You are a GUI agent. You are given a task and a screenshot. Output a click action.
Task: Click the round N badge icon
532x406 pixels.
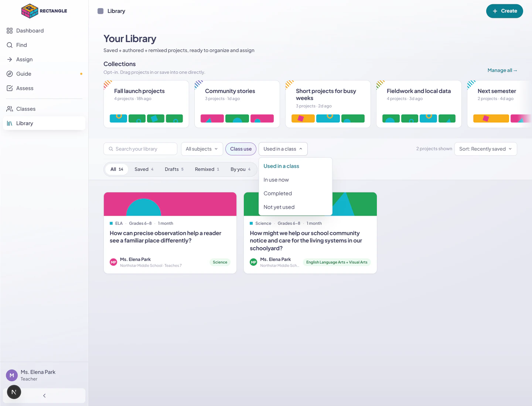(14, 392)
